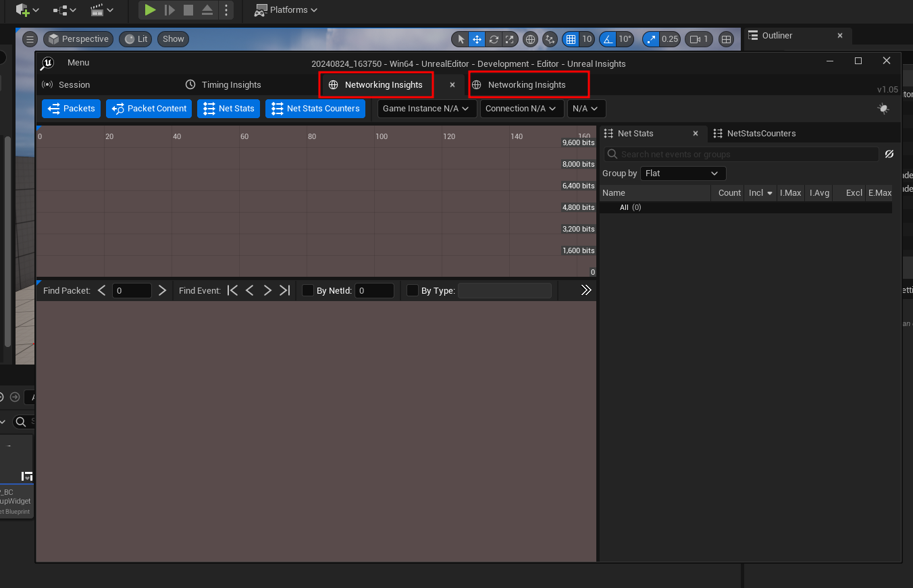Open the Lit view mode menu
The image size is (913, 588).
point(136,39)
